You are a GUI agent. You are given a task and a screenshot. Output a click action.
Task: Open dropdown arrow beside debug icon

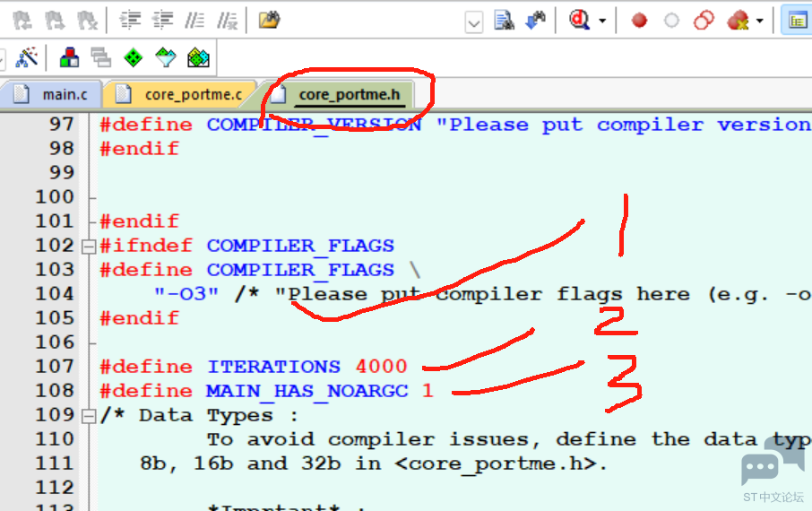click(x=602, y=22)
